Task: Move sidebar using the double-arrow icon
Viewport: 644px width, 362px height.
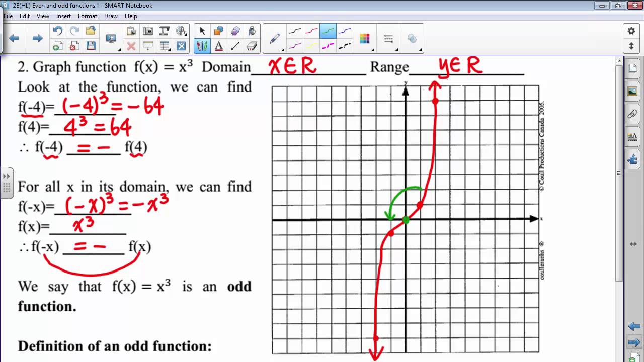Action: 633,244
